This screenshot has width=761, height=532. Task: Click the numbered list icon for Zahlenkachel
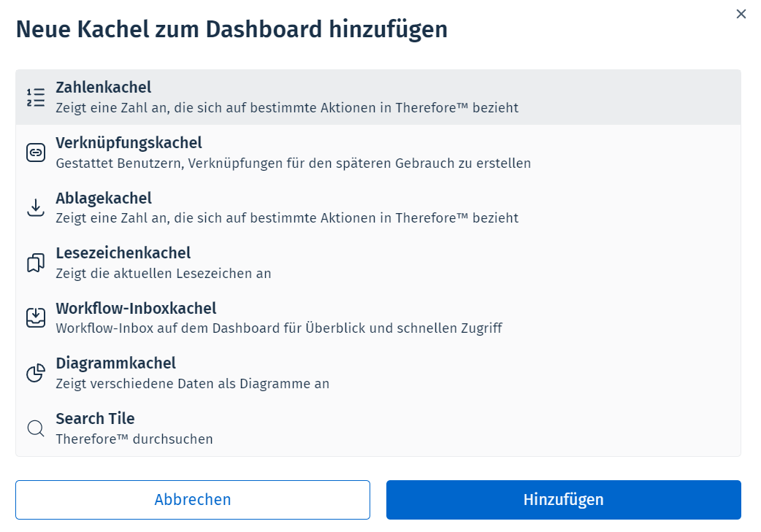pos(36,97)
